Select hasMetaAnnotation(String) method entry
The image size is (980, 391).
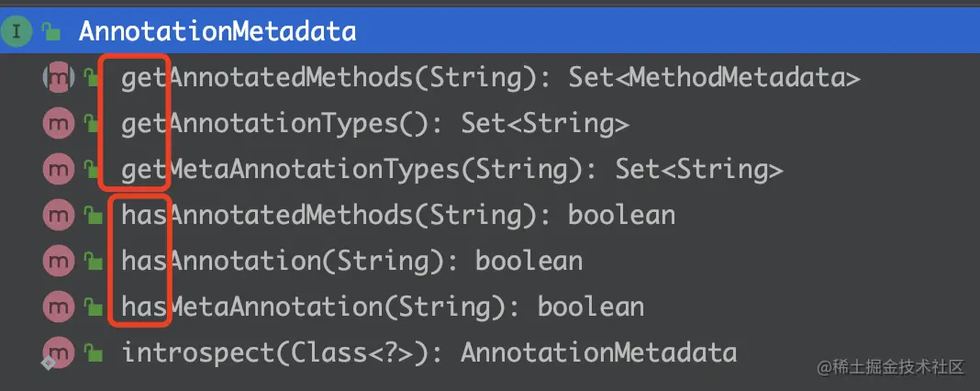[x=383, y=306]
